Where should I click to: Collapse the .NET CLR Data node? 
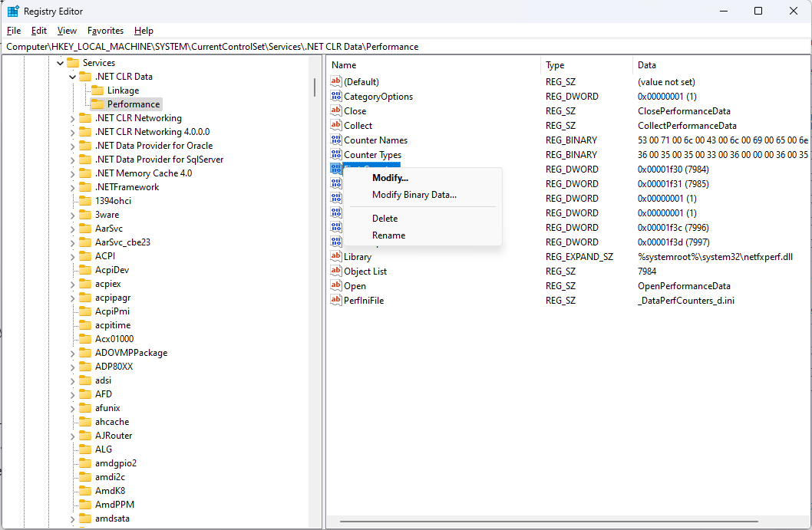coord(72,77)
